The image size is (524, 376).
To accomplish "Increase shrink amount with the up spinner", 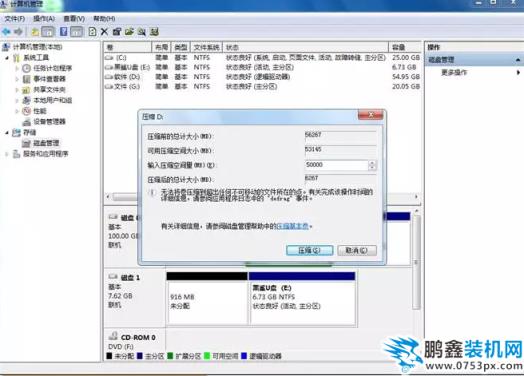I will (x=372, y=162).
